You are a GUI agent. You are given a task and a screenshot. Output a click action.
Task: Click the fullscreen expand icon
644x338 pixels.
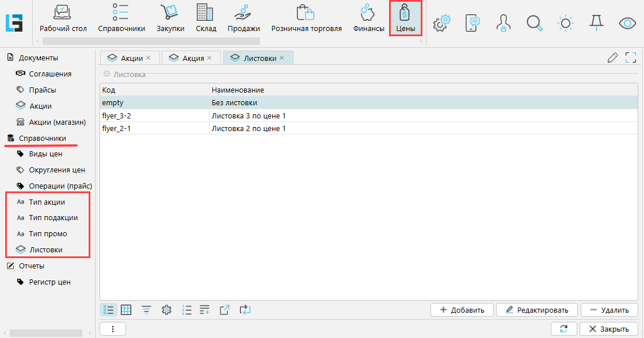pyautogui.click(x=631, y=57)
